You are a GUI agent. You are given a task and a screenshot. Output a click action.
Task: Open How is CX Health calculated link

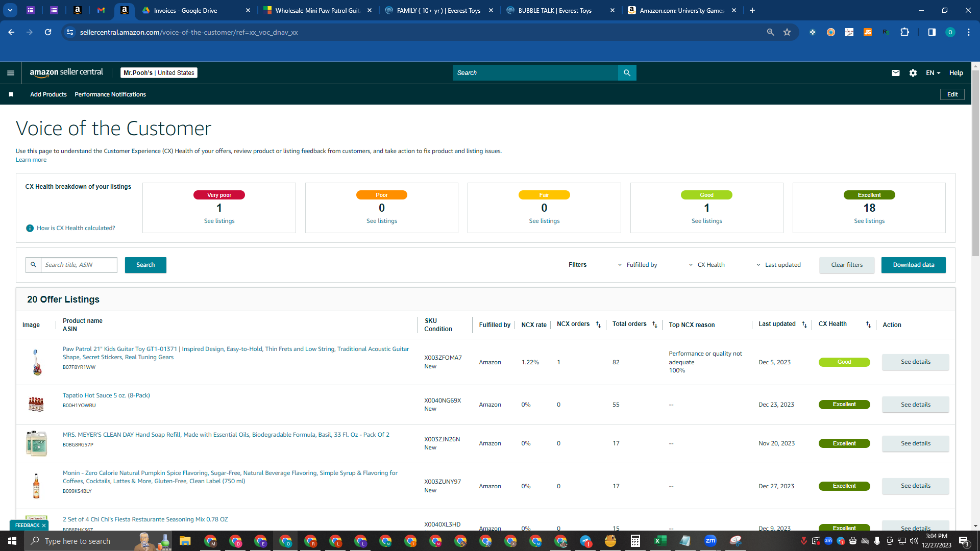pyautogui.click(x=76, y=228)
